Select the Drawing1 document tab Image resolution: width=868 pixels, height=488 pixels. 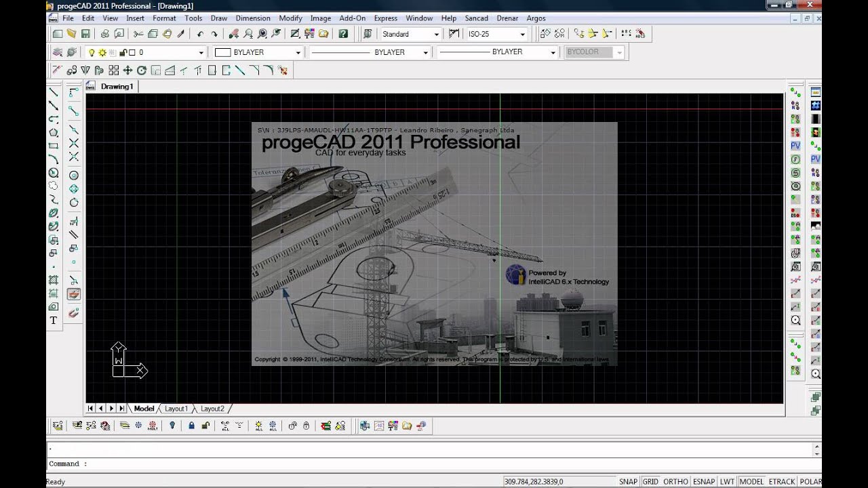(117, 87)
